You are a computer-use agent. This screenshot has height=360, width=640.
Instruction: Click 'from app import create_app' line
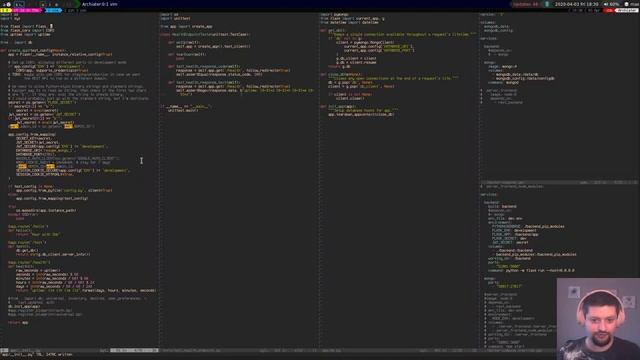[x=187, y=27]
